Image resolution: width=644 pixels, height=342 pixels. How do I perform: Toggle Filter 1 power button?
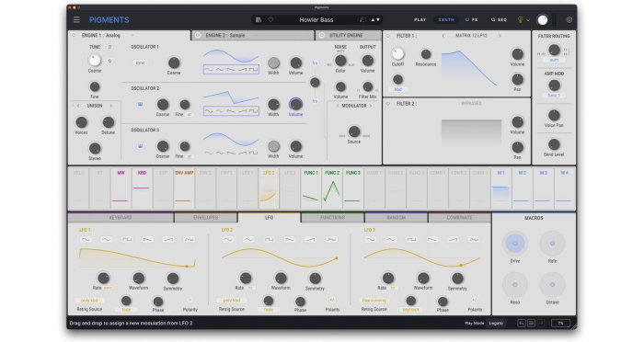[x=388, y=36]
